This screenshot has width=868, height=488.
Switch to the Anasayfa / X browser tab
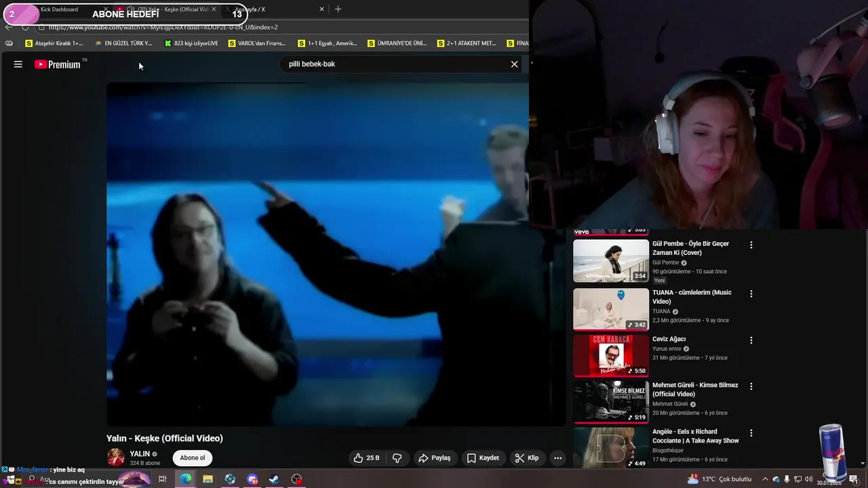click(x=275, y=9)
